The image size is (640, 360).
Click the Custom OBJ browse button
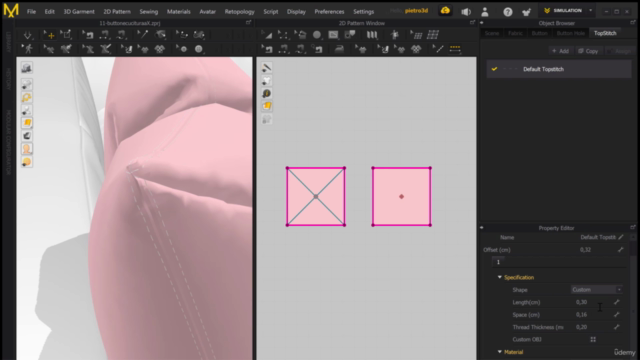click(593, 339)
